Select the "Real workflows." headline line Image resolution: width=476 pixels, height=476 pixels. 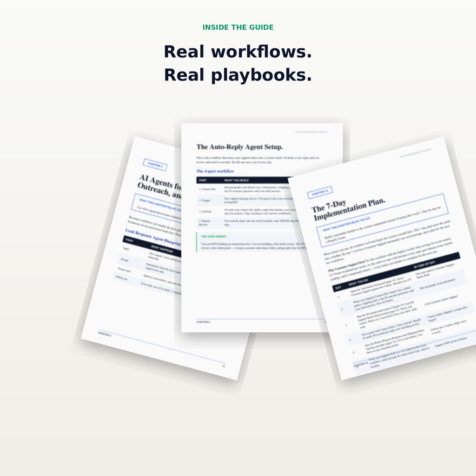[x=238, y=52]
